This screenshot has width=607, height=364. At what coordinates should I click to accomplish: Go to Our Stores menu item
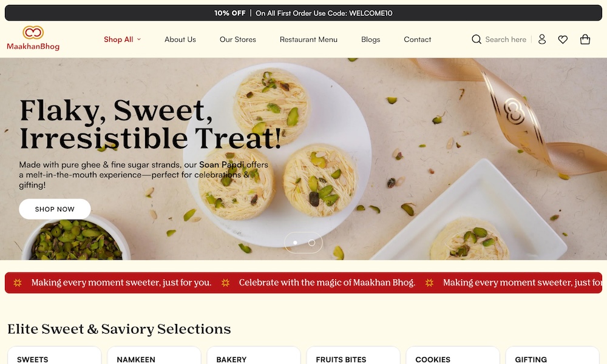tap(238, 39)
